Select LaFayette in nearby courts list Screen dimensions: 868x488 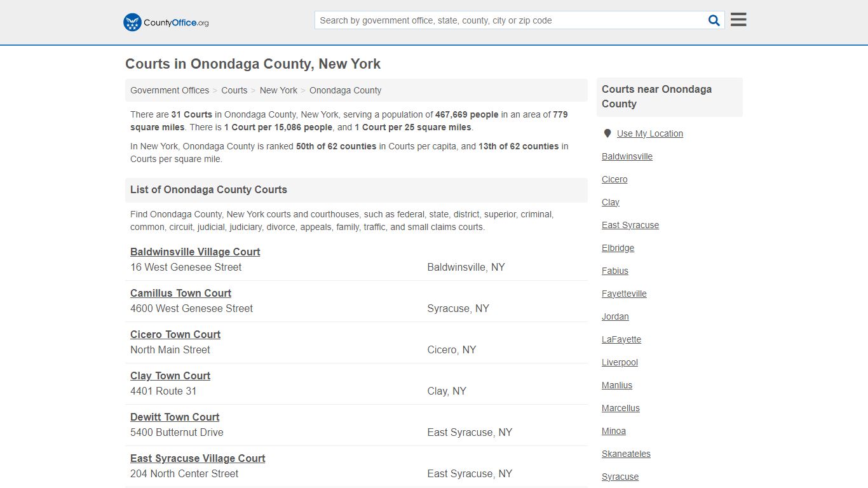click(x=621, y=339)
